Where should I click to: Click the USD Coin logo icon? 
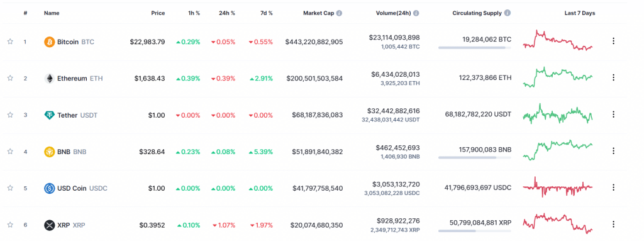pos(49,188)
